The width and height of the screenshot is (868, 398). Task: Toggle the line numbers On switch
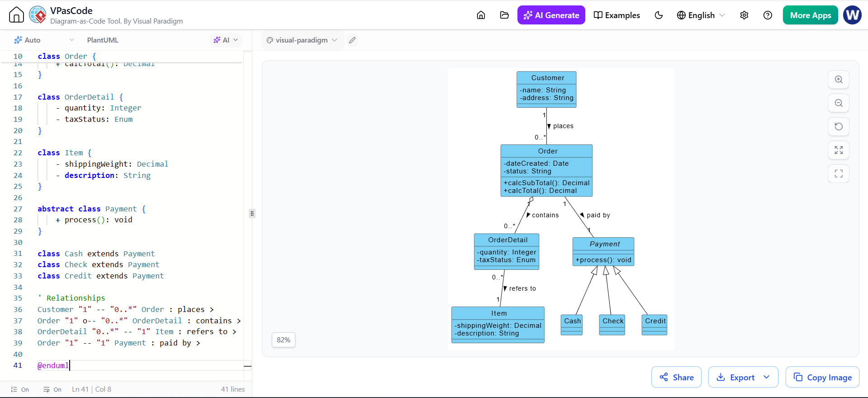point(20,389)
